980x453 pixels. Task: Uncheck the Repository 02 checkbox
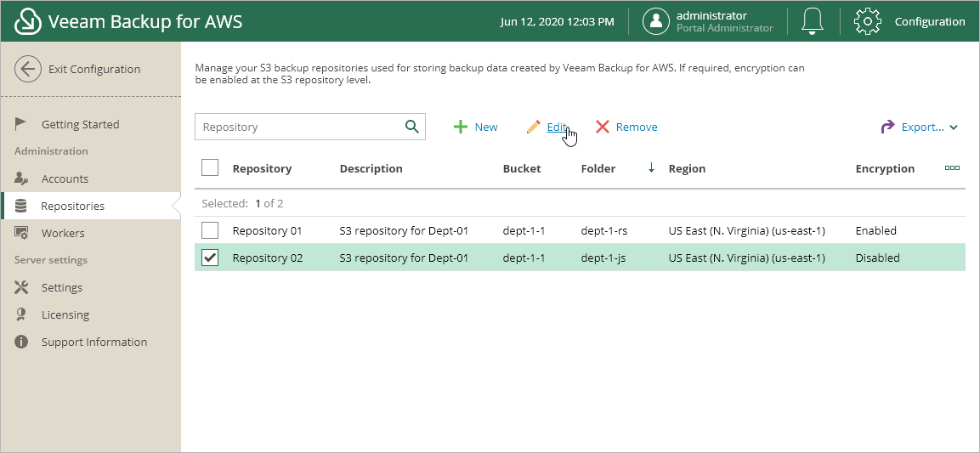[210, 258]
